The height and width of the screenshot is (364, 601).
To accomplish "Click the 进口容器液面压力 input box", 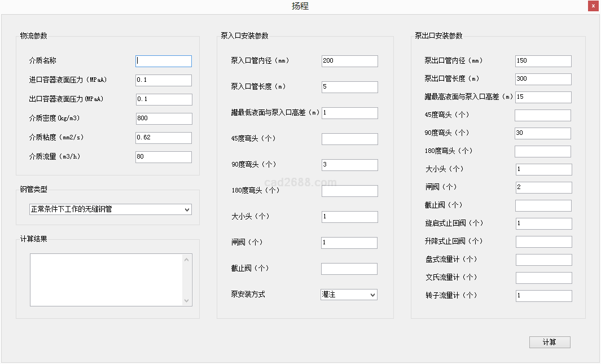I will (164, 80).
